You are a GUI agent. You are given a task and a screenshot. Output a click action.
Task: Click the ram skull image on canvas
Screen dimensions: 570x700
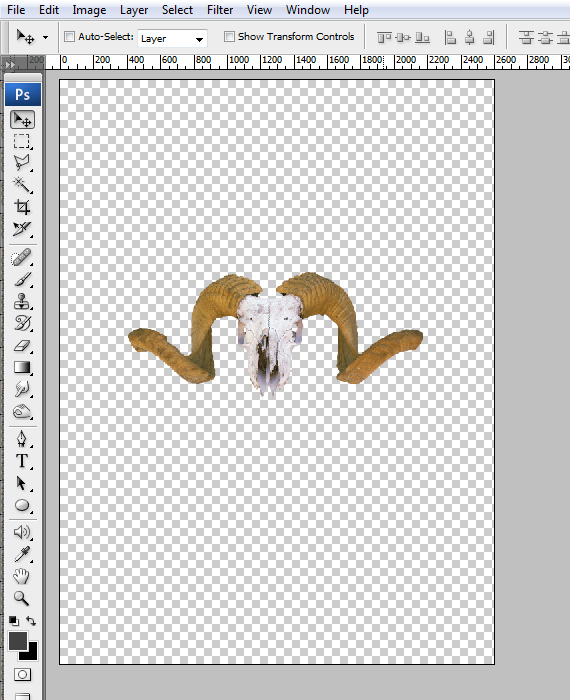[275, 334]
